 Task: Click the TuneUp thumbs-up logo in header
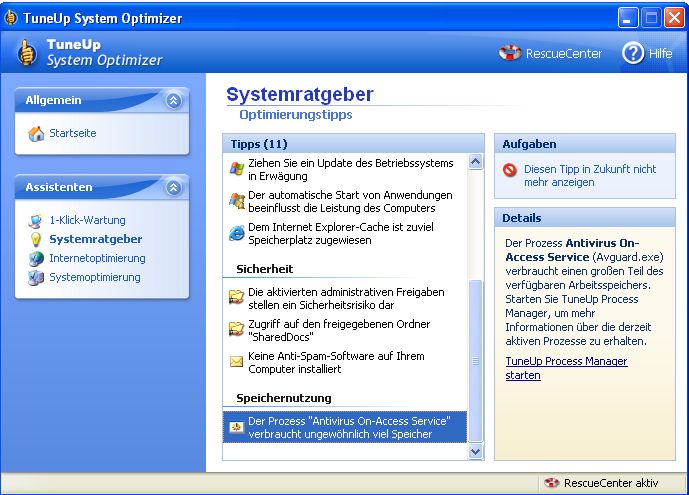[27, 53]
